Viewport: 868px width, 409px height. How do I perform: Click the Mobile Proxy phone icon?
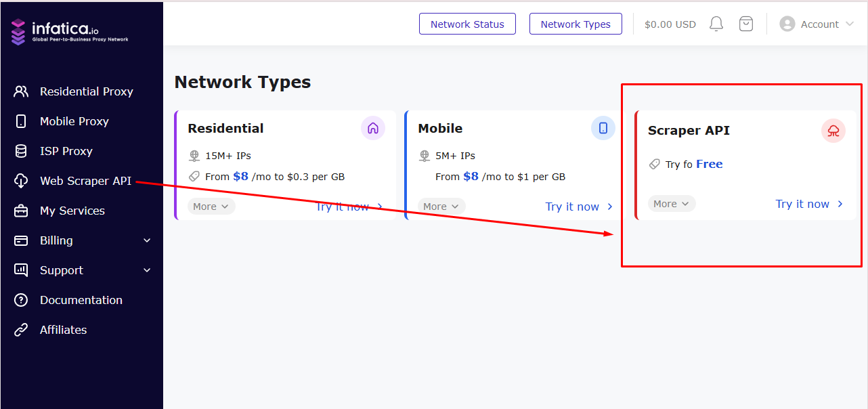click(21, 121)
